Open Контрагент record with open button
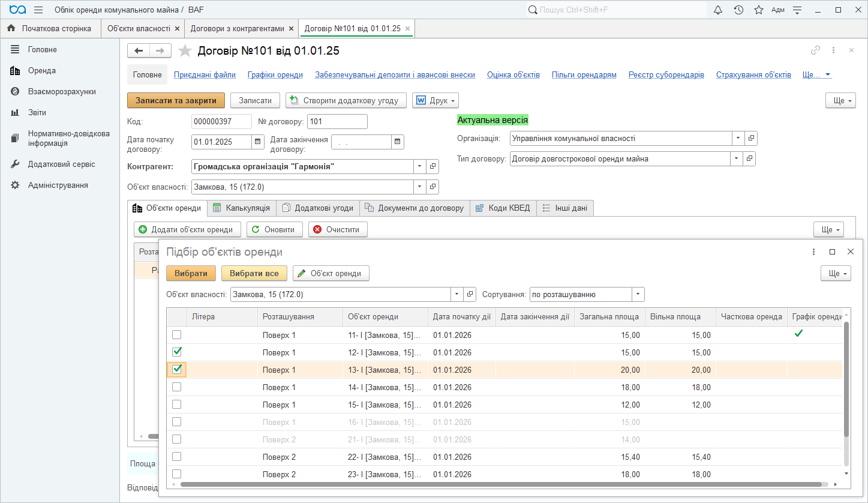This screenshot has height=503, width=868. 433,166
